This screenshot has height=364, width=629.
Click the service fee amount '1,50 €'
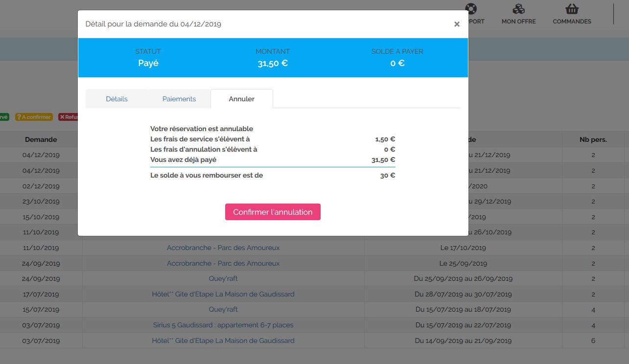click(385, 139)
